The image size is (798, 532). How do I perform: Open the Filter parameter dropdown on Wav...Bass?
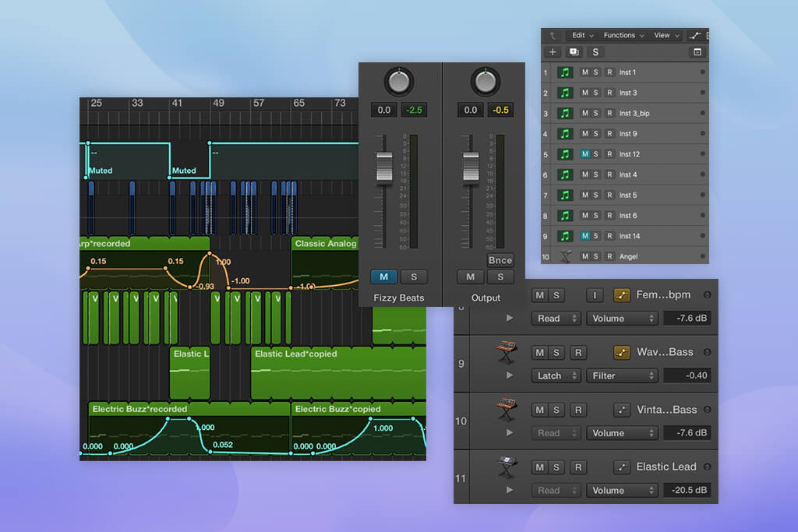[x=622, y=376]
